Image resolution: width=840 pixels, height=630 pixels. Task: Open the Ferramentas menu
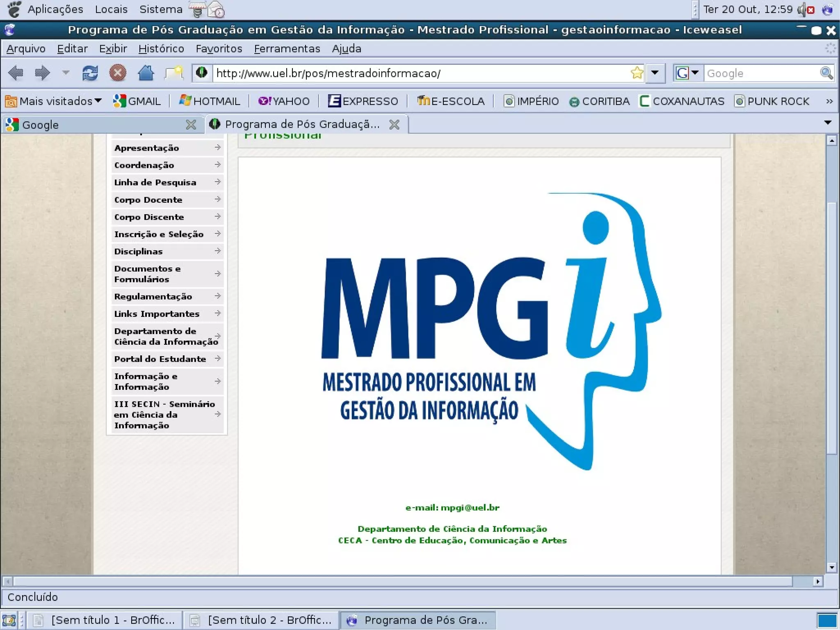(x=287, y=48)
